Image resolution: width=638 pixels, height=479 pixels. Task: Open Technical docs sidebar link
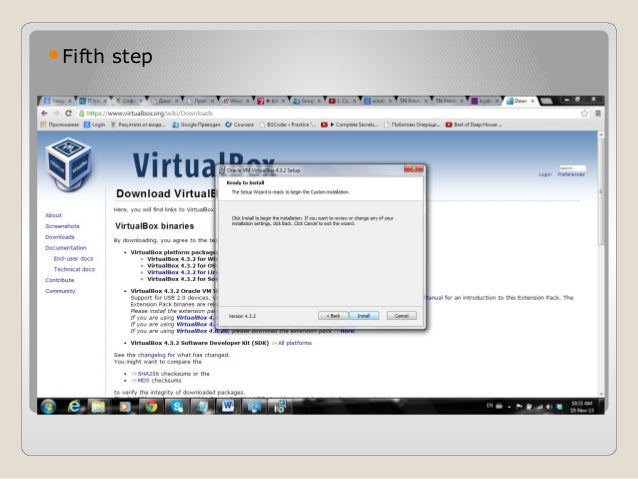pos(74,269)
